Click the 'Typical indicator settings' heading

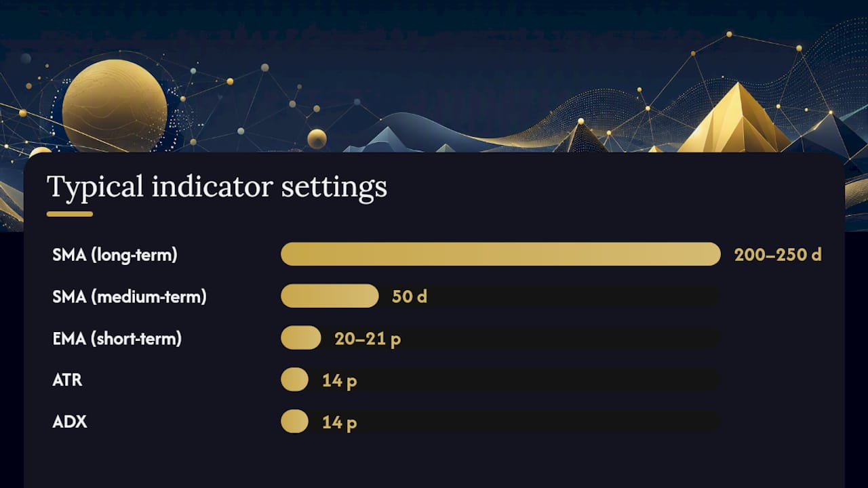point(217,186)
